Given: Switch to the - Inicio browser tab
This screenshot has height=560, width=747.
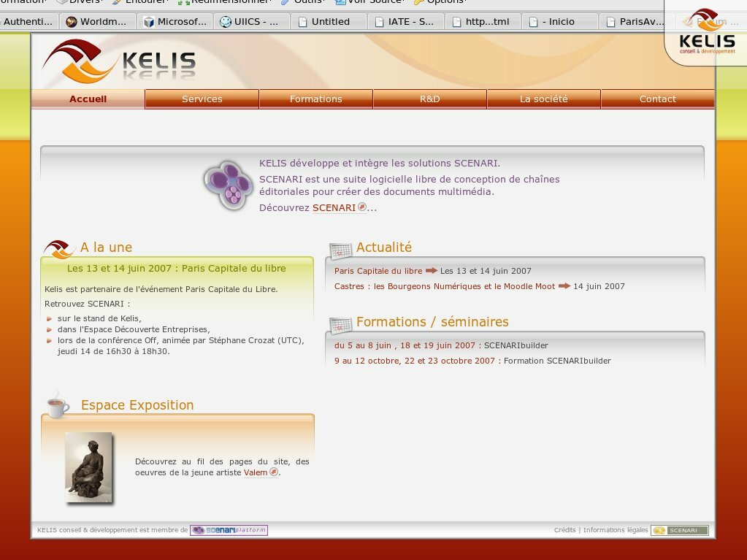Looking at the screenshot, I should 560,21.
